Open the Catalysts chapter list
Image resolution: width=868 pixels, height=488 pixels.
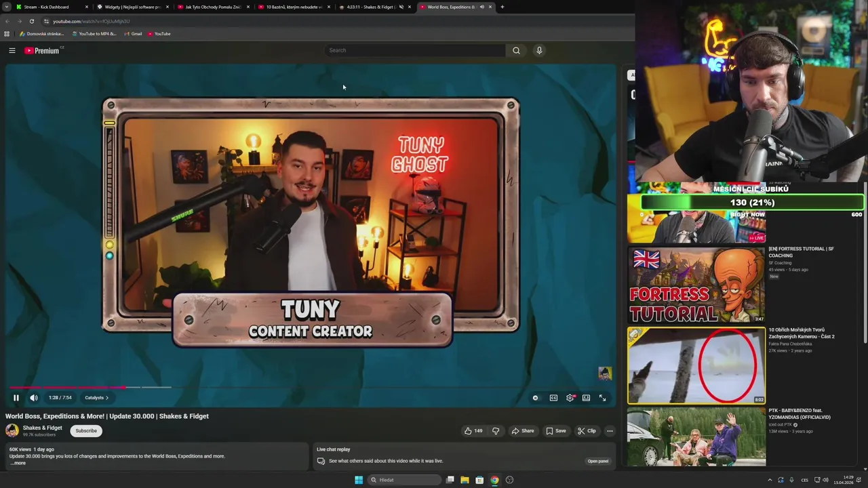(x=96, y=398)
